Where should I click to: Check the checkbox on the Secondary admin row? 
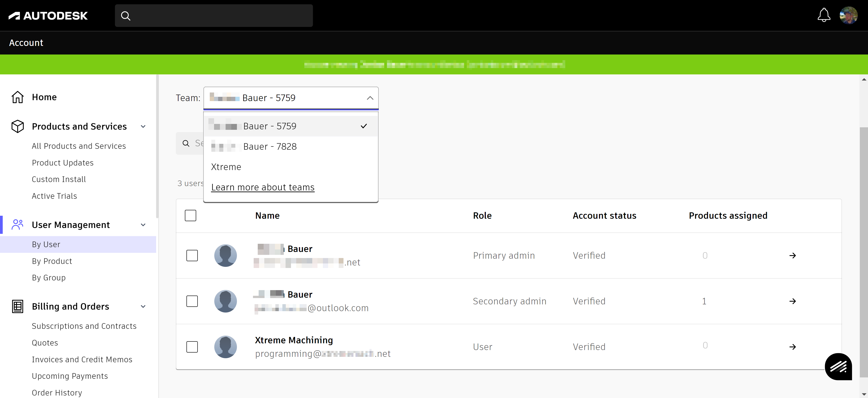point(192,301)
